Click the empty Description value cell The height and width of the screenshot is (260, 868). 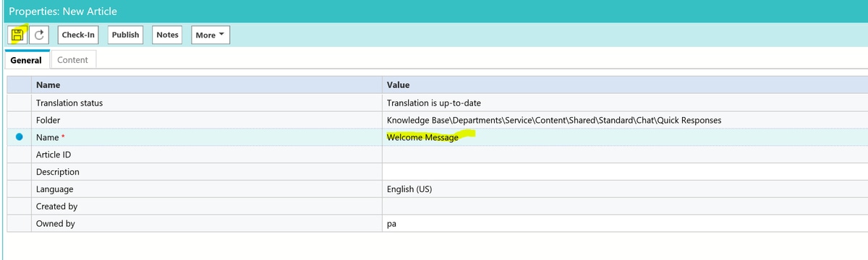point(625,172)
